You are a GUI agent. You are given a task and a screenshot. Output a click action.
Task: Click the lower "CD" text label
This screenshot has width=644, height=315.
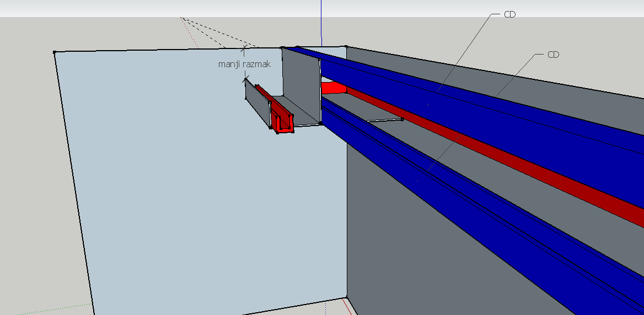tap(553, 55)
